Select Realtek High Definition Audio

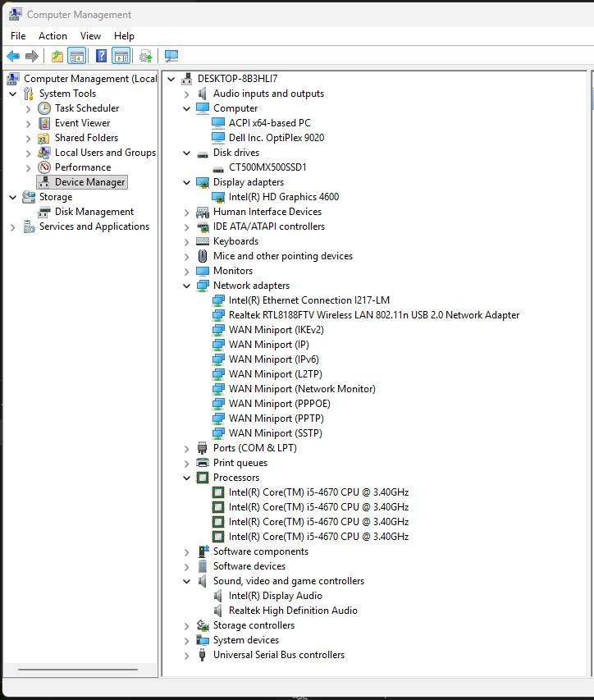(293, 611)
